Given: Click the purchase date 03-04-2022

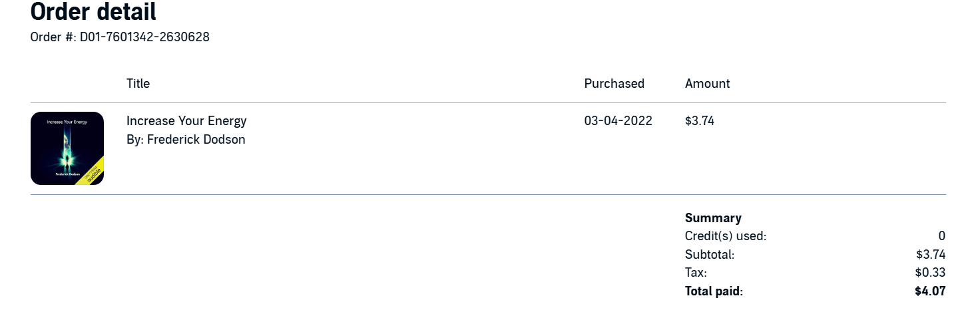Looking at the screenshot, I should (618, 121).
